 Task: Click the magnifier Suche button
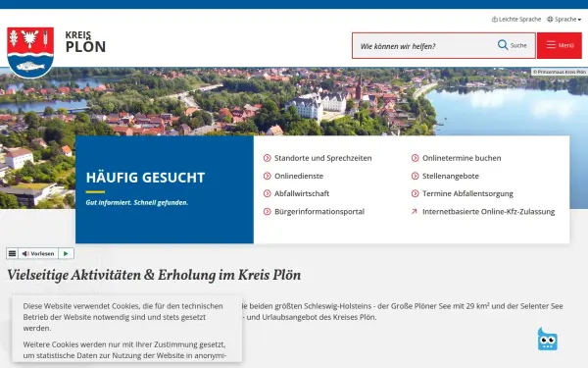coord(513,45)
